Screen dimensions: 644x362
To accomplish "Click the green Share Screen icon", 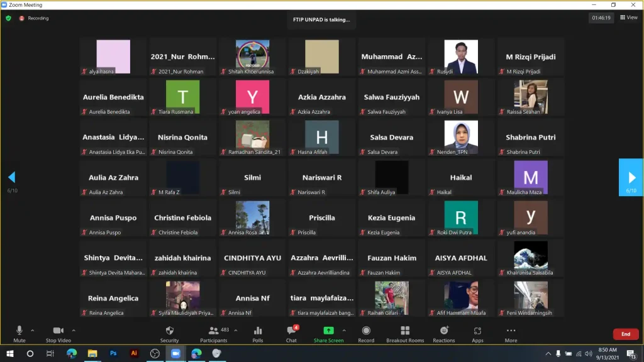I will (328, 331).
